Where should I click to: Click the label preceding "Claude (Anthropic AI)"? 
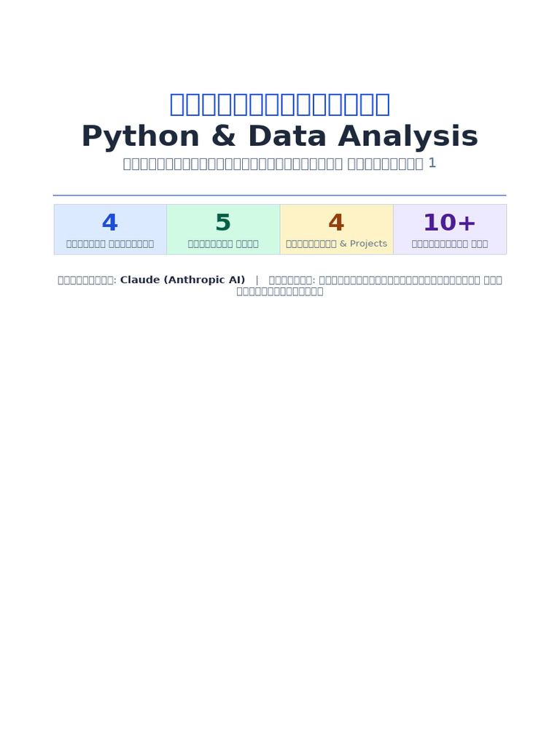pyautogui.click(x=87, y=280)
